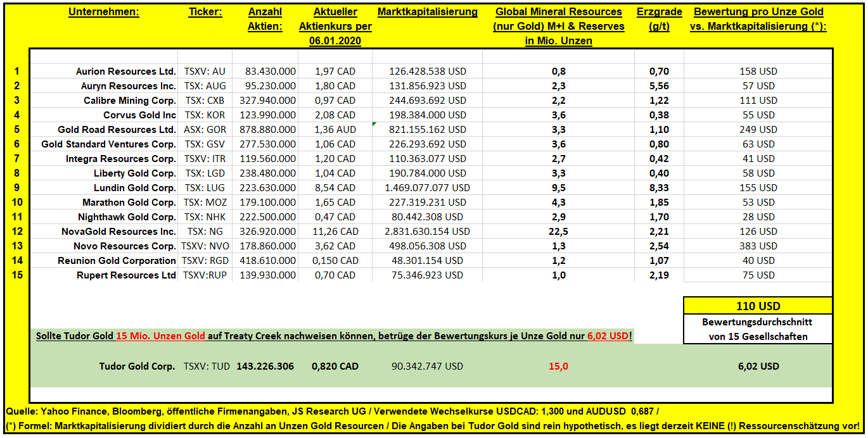Click share price '8,54 CAD'
The width and height of the screenshot is (868, 438).
point(335,188)
